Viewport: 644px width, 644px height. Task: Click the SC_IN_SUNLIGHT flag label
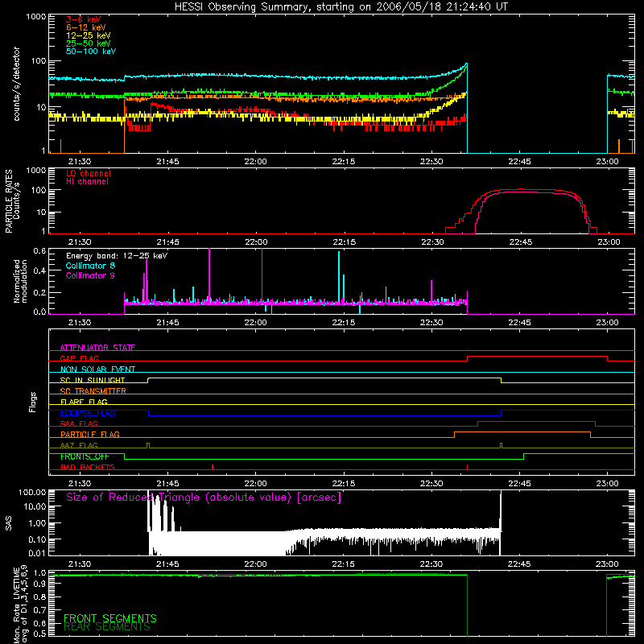click(x=93, y=380)
